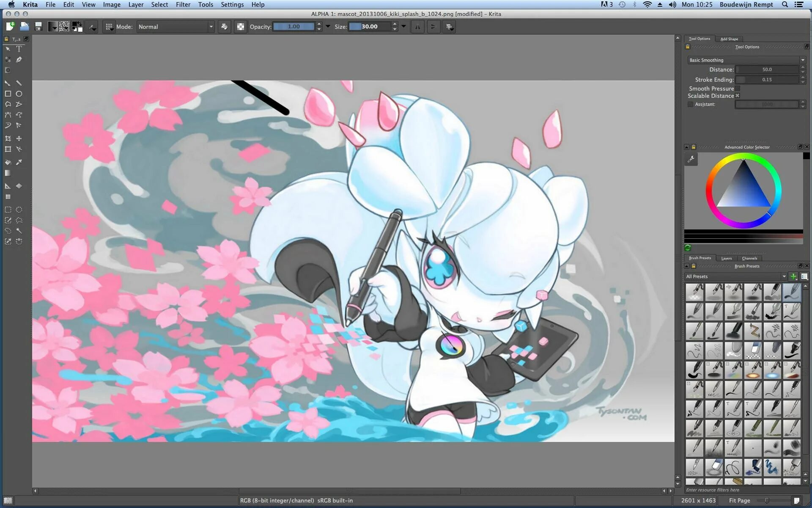
Task: Enable the Assistant checkbox
Action: 690,104
